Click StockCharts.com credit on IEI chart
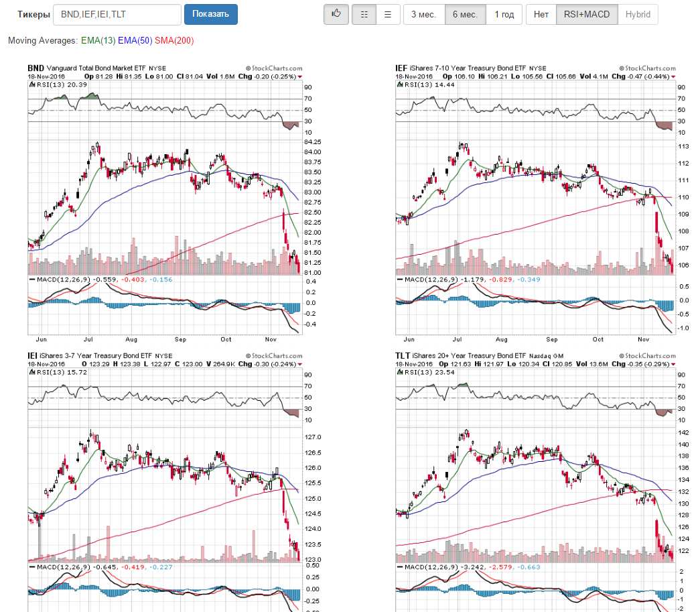 [x=274, y=356]
